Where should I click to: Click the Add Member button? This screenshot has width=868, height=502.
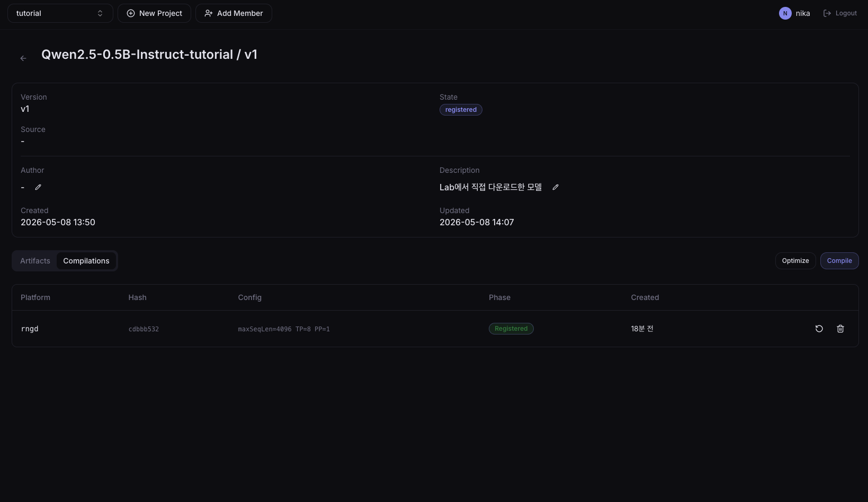[234, 13]
